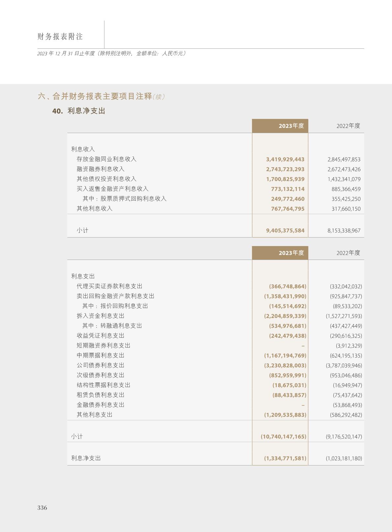Image resolution: width=392 pixels, height=532 pixels.
Task: Select the 2022年度 header in the interest expense table
Action: coord(348,253)
